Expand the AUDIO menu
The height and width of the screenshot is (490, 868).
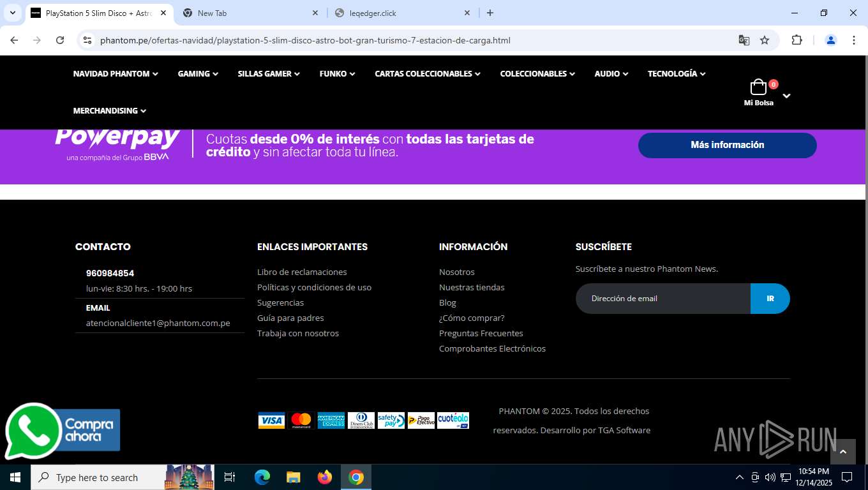pos(611,74)
